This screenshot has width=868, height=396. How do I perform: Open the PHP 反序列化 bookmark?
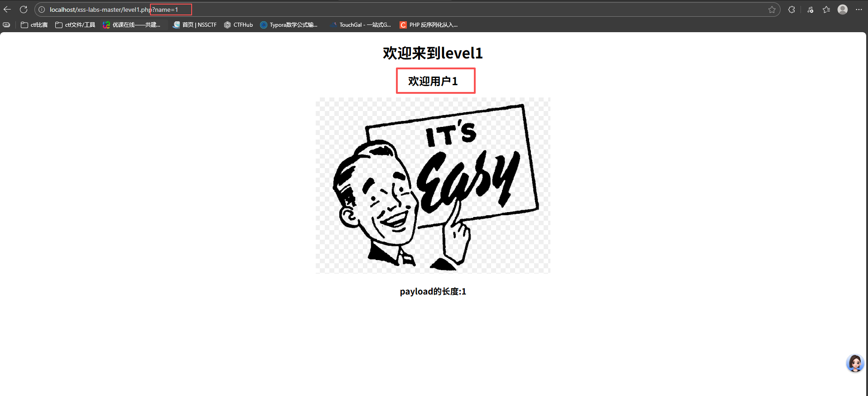pyautogui.click(x=429, y=25)
